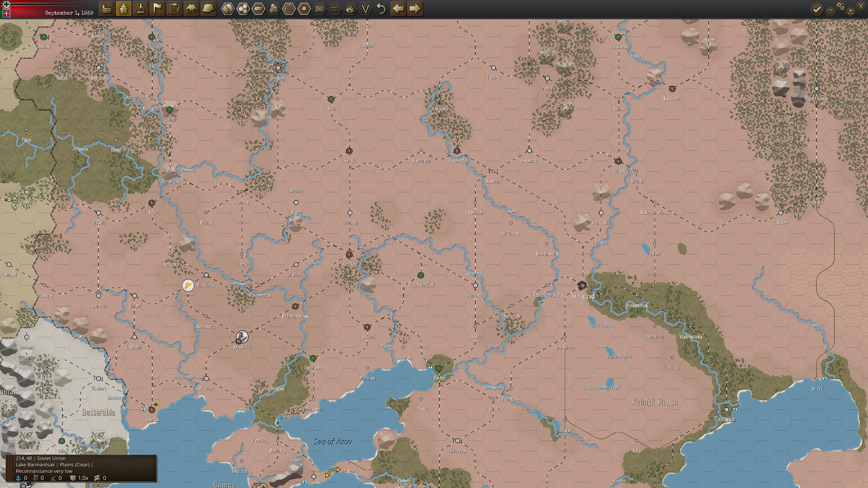Open the clipboard reports panel
This screenshot has height=488, width=868.
175,9
